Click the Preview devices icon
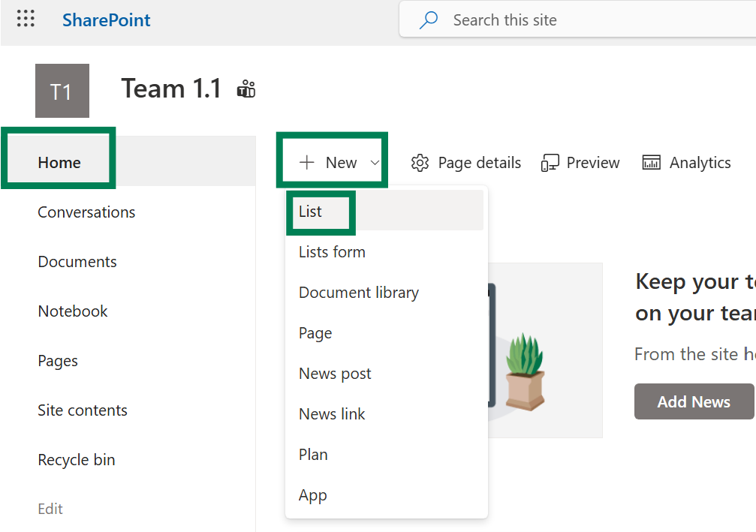 [550, 163]
